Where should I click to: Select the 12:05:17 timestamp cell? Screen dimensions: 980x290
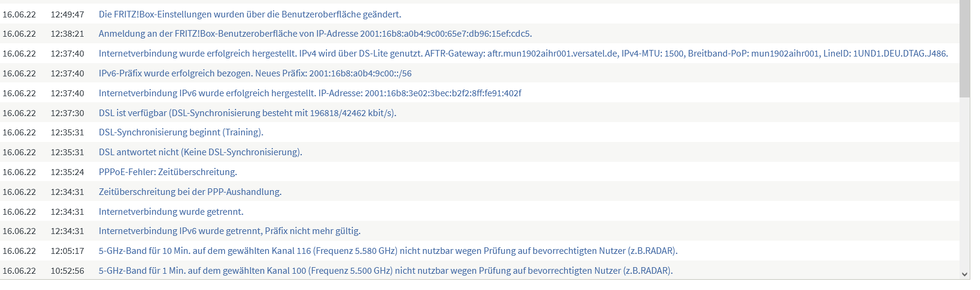pos(67,251)
